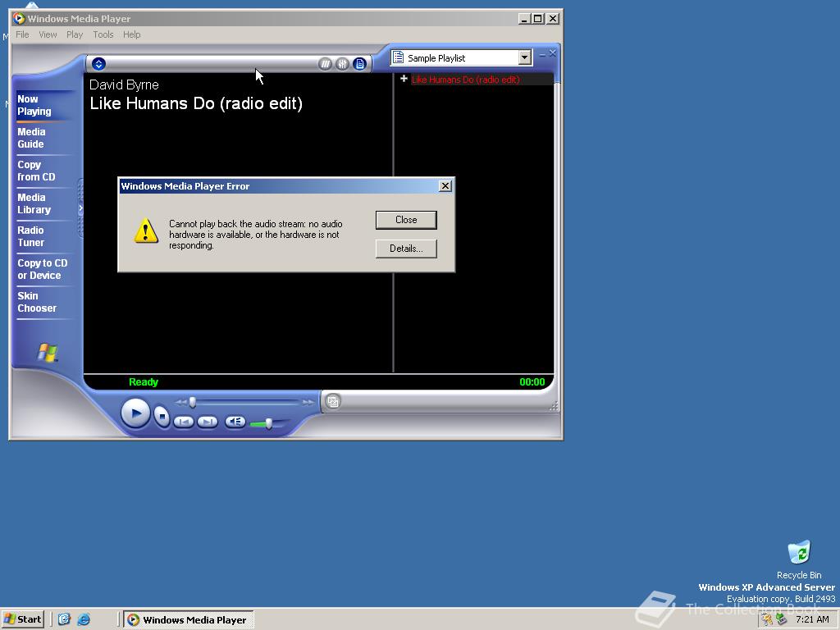Switch to skin mode icon

333,401
